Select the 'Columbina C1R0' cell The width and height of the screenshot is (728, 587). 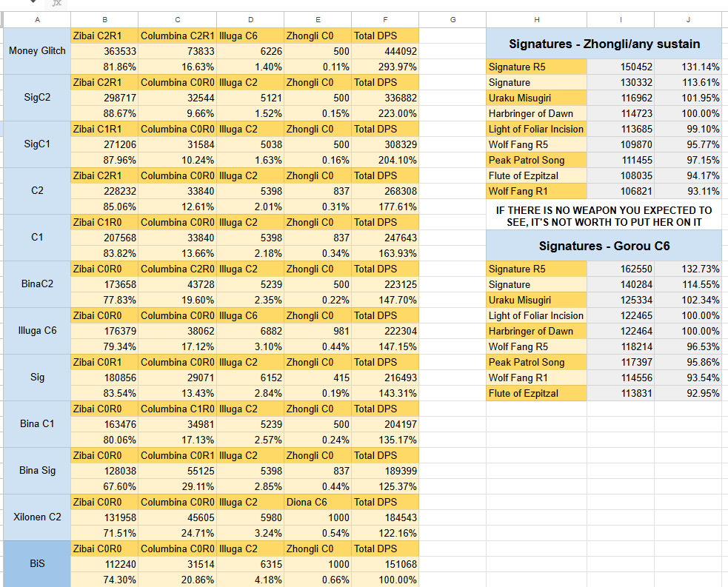point(177,409)
